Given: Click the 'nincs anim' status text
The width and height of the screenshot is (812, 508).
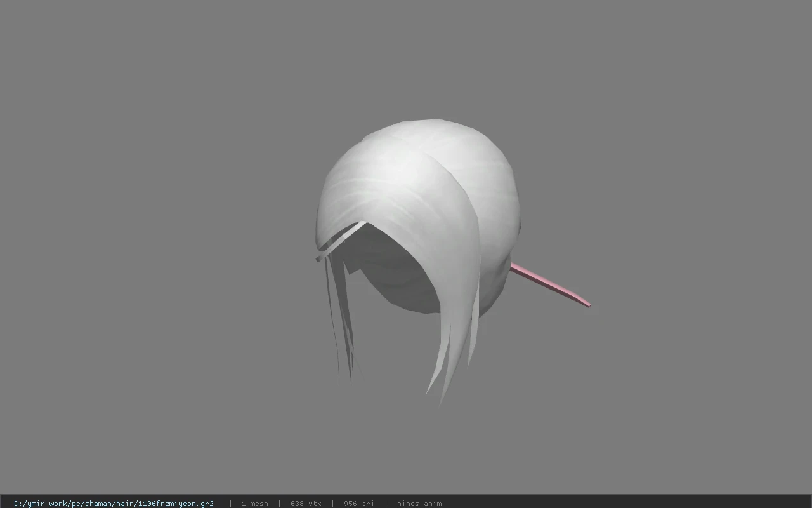Looking at the screenshot, I should [419, 504].
